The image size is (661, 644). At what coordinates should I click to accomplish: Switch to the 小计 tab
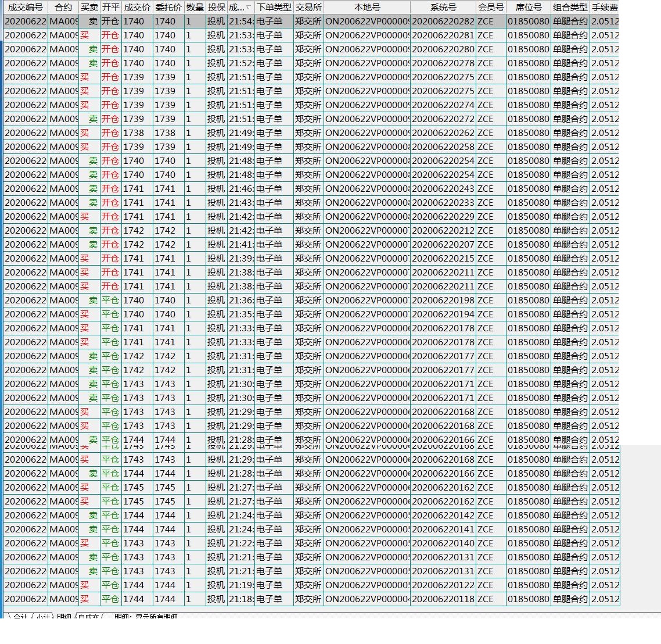[x=43, y=616]
